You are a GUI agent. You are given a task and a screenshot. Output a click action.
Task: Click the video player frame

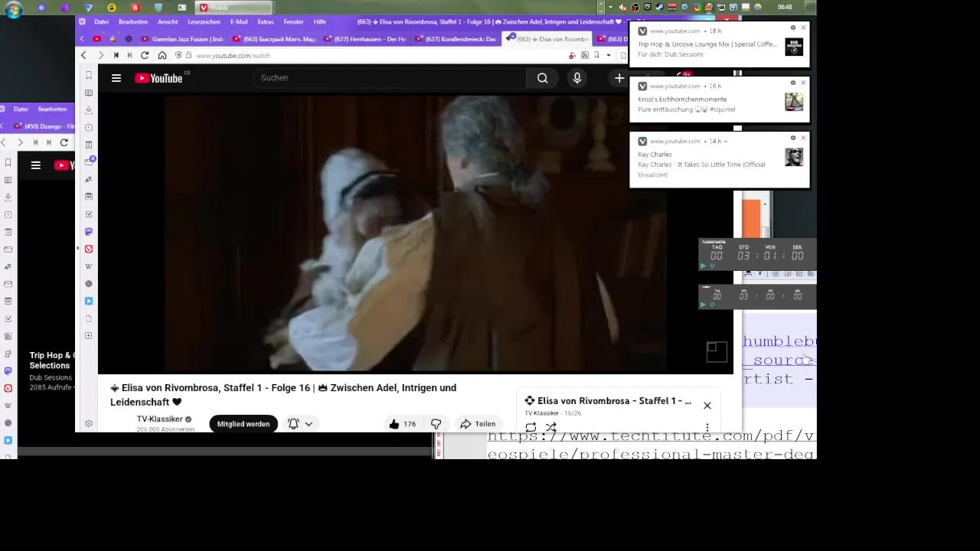(x=415, y=234)
